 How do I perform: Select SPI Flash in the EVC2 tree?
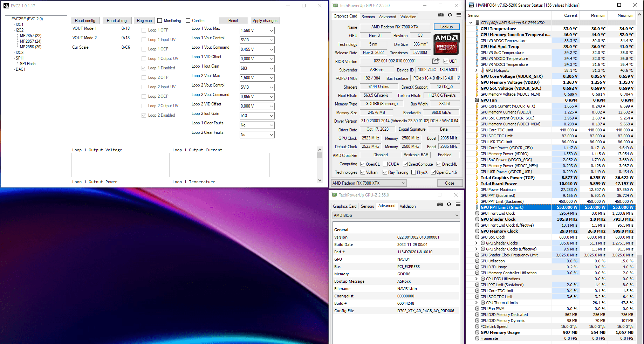[x=28, y=64]
